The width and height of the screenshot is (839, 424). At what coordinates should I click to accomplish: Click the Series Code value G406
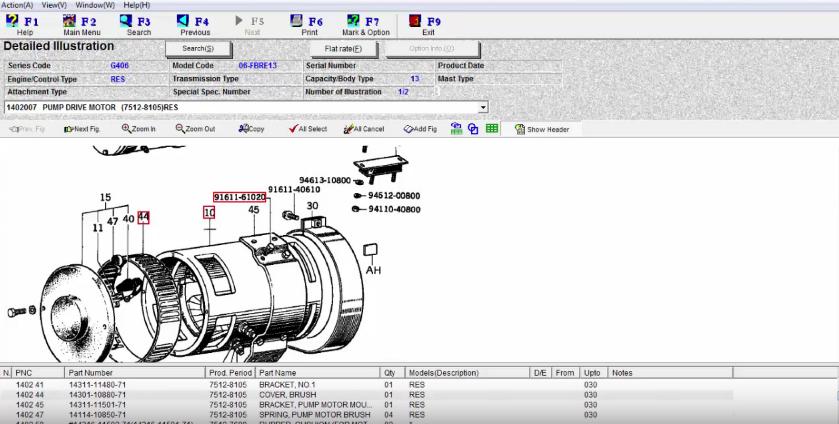tap(119, 65)
